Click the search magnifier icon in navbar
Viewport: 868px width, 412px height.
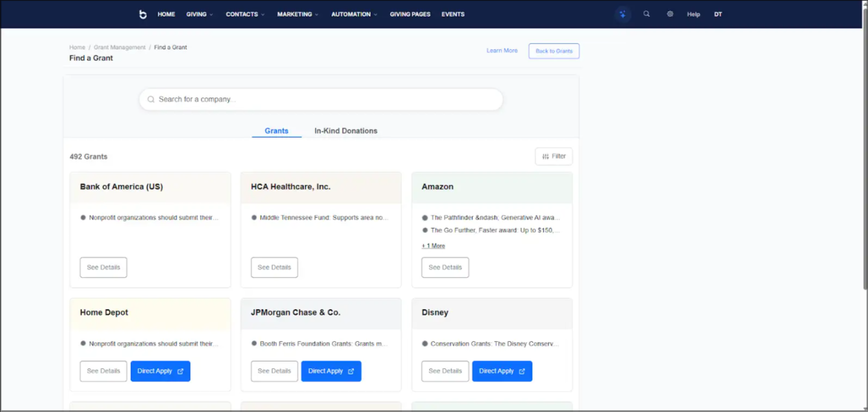(647, 14)
